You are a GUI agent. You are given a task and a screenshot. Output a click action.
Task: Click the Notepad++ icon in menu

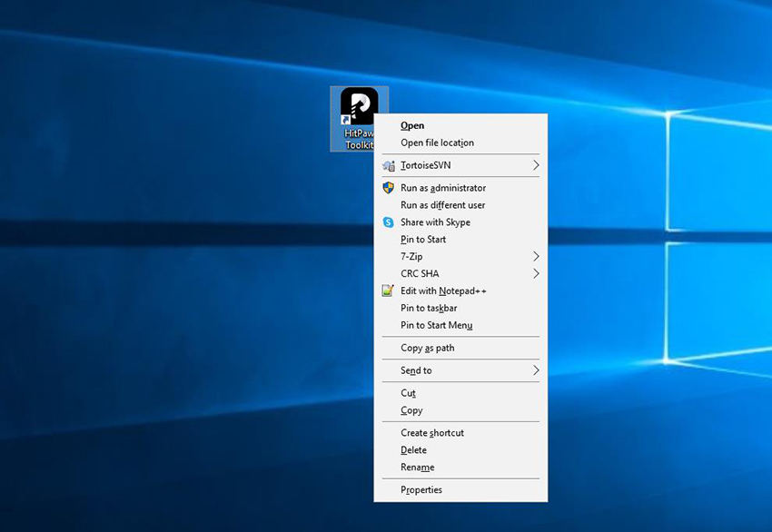click(388, 291)
